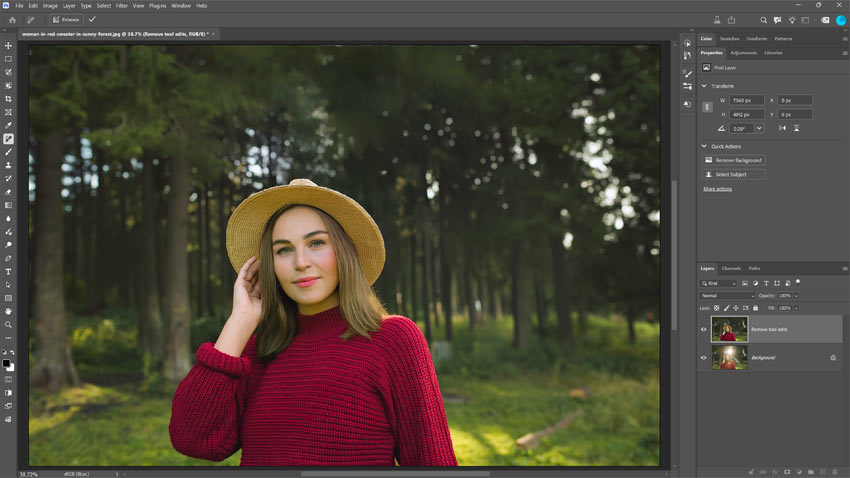Open the Normal blend mode dropdown
This screenshot has height=478, width=850.
[727, 296]
